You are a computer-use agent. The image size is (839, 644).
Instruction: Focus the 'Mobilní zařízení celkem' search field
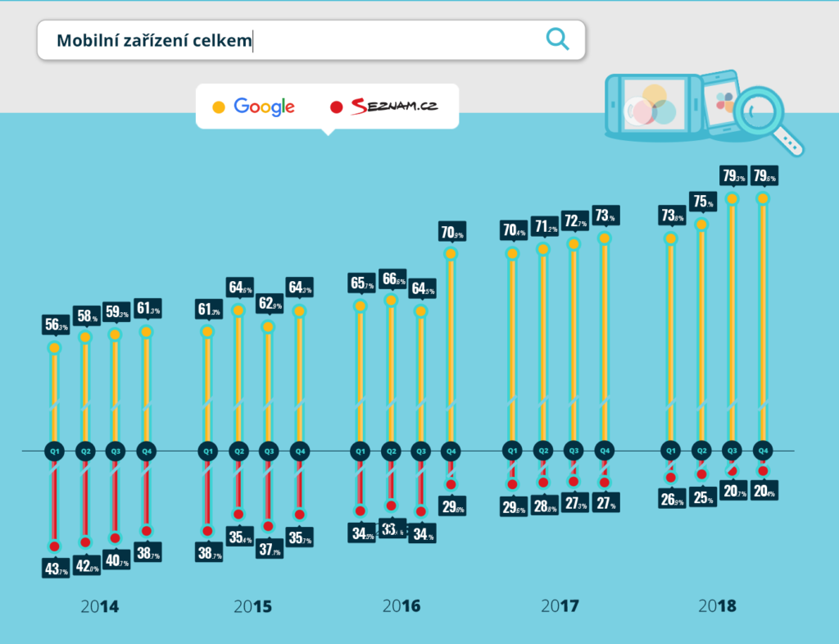point(311,40)
